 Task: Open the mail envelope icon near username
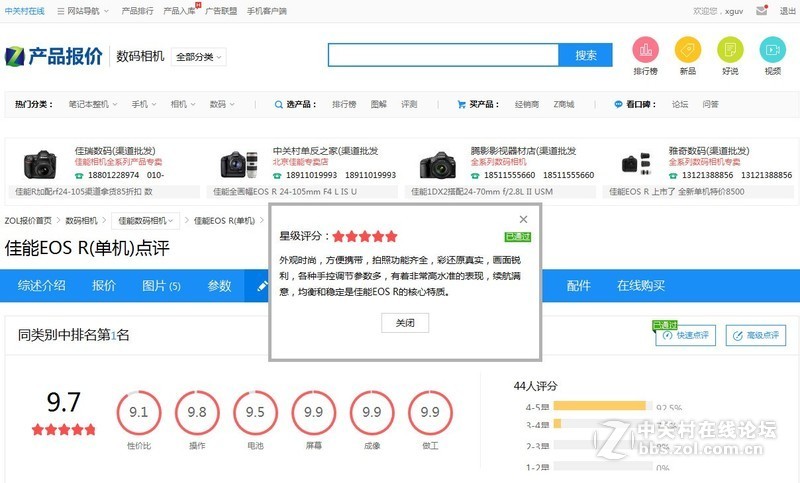[x=762, y=10]
